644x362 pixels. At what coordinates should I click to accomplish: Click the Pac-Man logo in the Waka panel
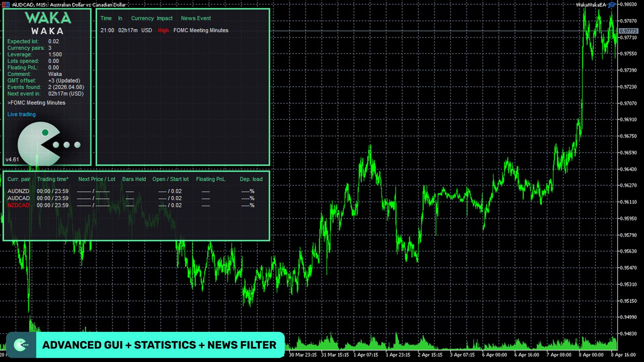pos(49,144)
